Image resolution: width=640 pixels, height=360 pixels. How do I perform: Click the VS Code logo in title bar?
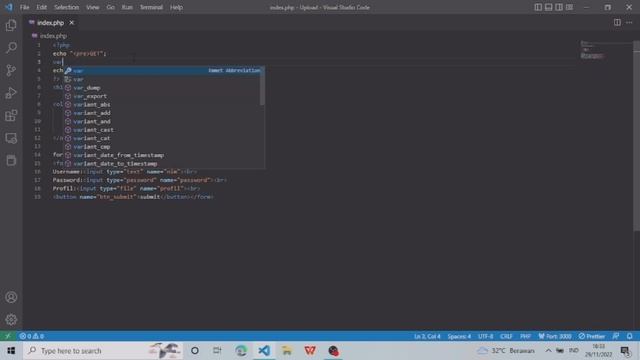[x=9, y=7]
